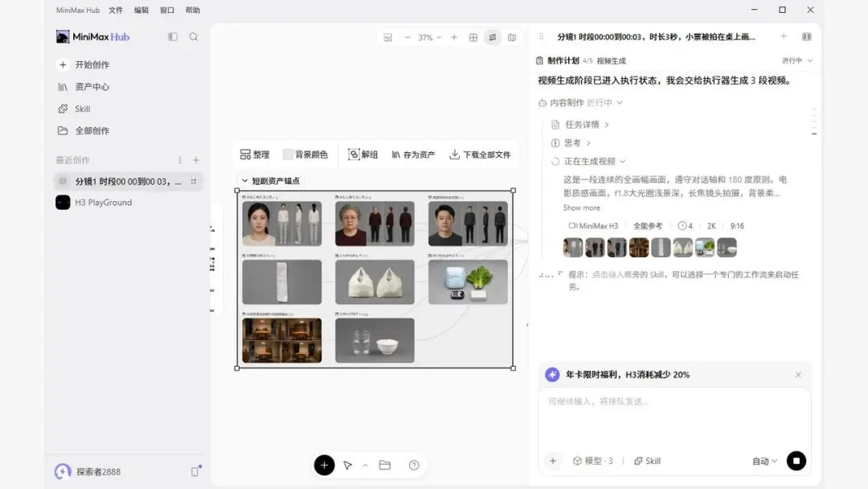868x489 pixels.
Task: Toggle the left sidebar panel icon
Action: 173,36
